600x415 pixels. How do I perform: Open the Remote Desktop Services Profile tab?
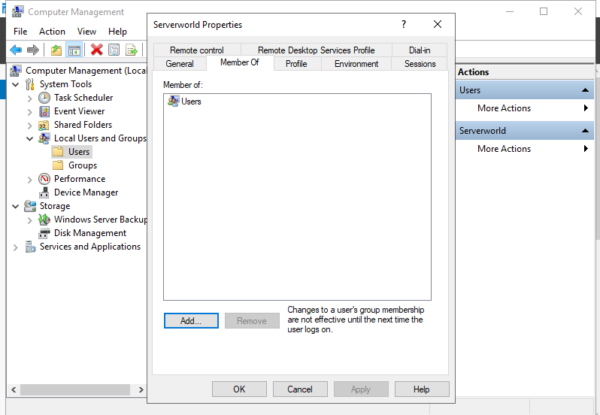pos(316,50)
